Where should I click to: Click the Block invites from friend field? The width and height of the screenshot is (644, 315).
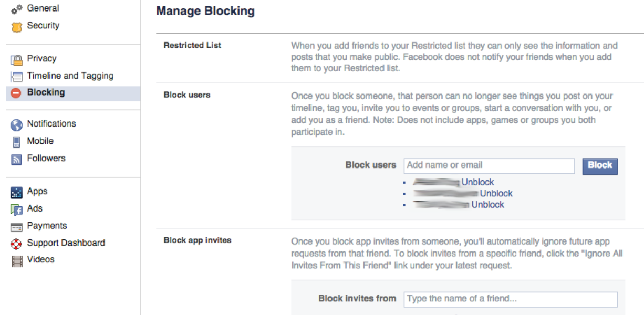[x=510, y=299]
